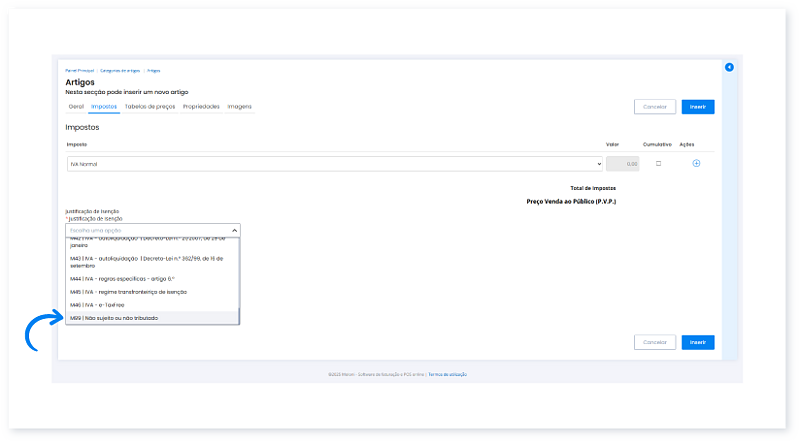The width and height of the screenshot is (800, 443).
Task: Select the Impostos tab
Action: point(104,106)
